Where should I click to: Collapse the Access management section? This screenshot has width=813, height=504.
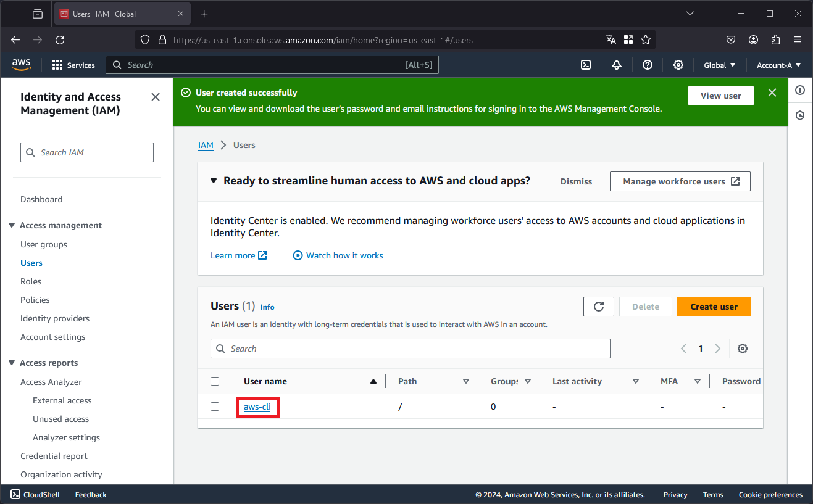tap(12, 225)
